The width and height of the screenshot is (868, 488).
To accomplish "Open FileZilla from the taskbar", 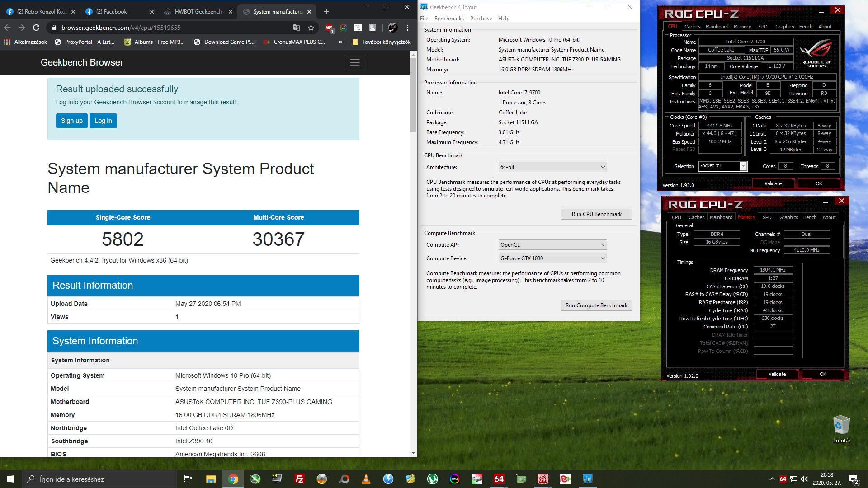I will coord(299,479).
